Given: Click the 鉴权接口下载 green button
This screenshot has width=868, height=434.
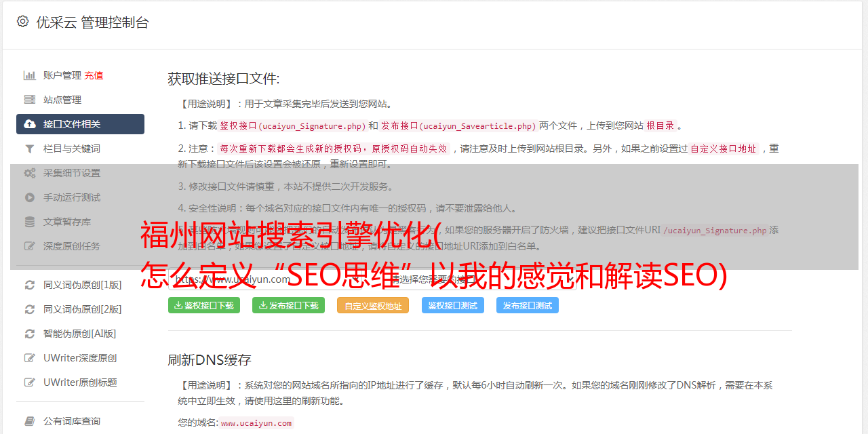Looking at the screenshot, I should click(x=204, y=305).
